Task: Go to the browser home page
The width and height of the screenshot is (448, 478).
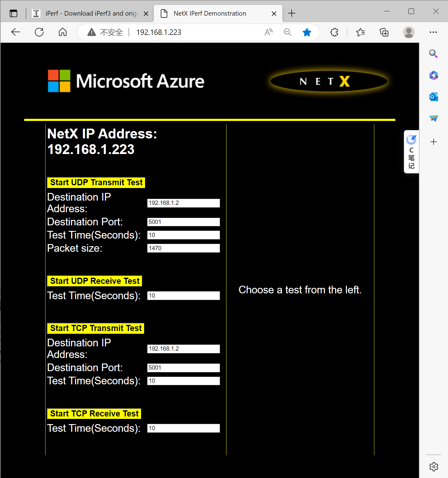Action: (x=63, y=32)
